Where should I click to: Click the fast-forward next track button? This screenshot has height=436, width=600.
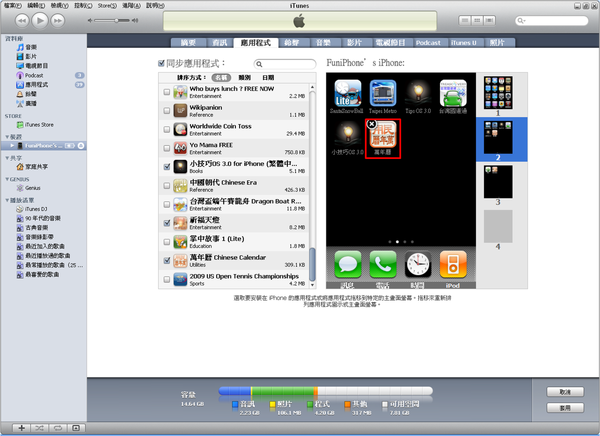[58, 21]
